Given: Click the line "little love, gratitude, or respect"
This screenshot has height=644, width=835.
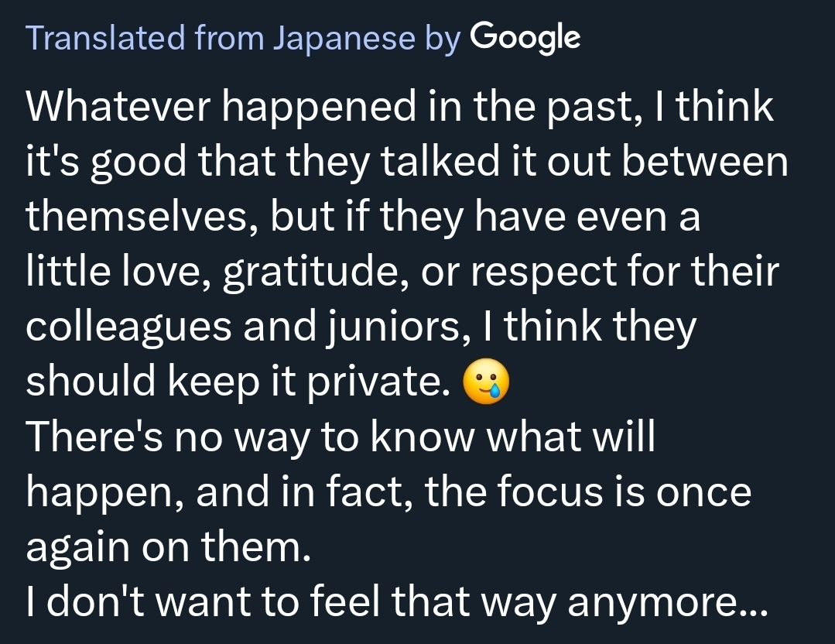Looking at the screenshot, I should pyautogui.click(x=402, y=273).
